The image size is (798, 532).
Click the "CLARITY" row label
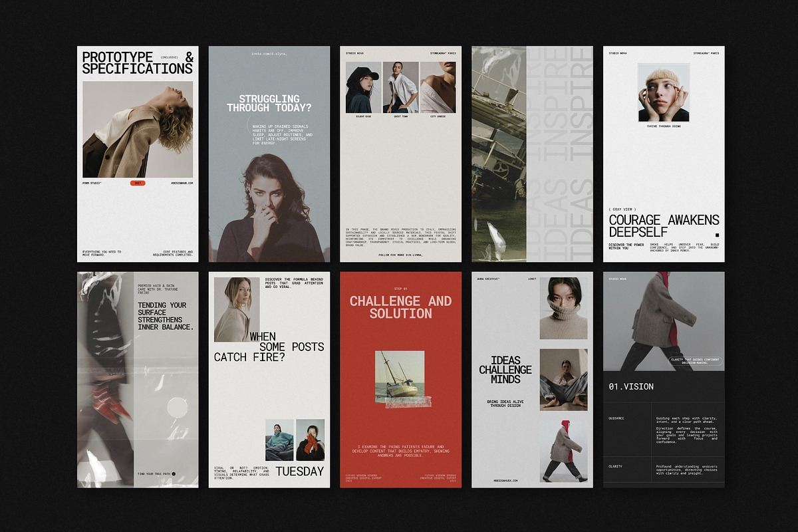tap(615, 466)
